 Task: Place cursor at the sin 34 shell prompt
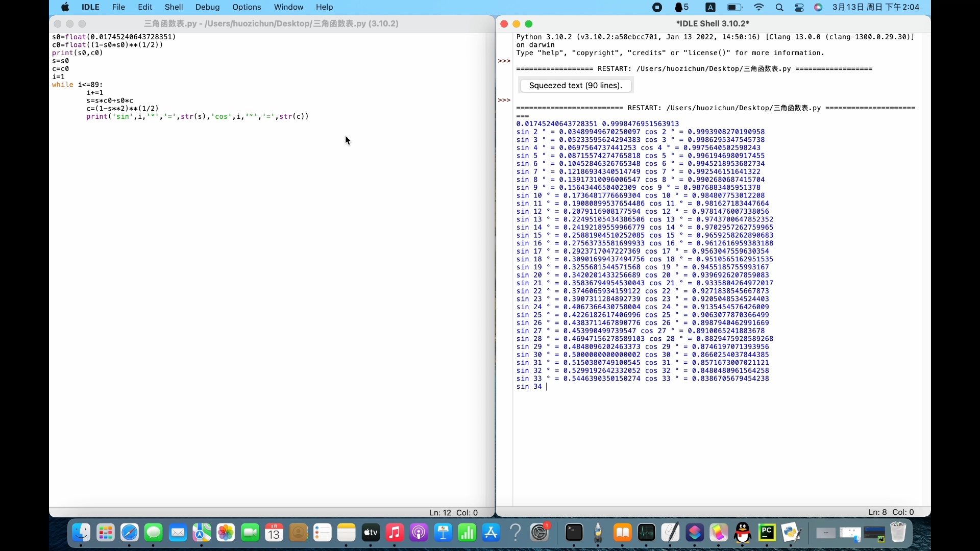click(x=547, y=387)
